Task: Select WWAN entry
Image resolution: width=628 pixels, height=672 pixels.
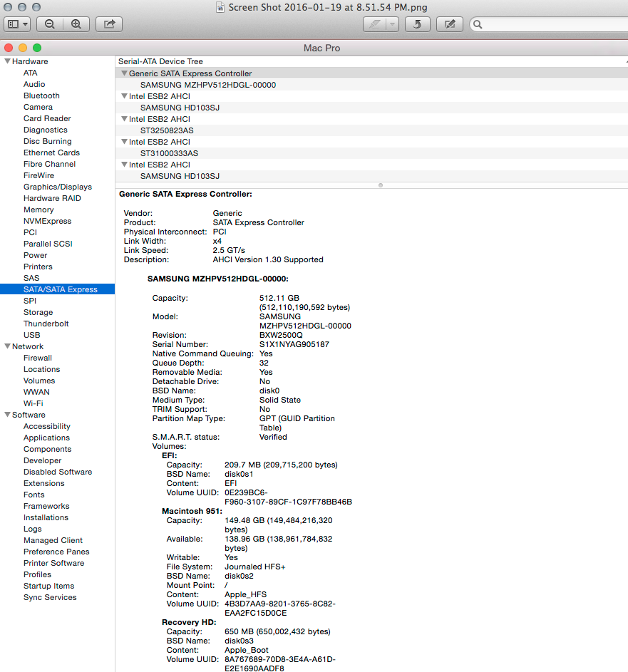Action: coord(36,392)
